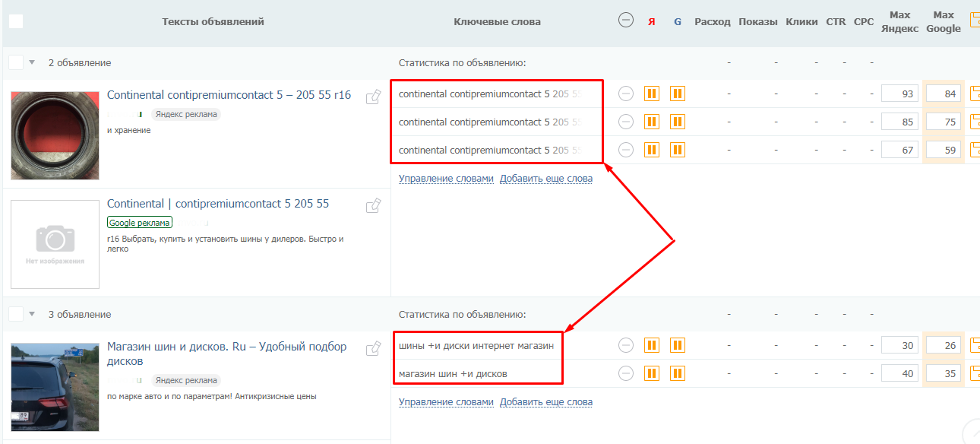The height and width of the screenshot is (444, 980).
Task: Pause Google for the keyword with bid 75
Action: tap(678, 122)
